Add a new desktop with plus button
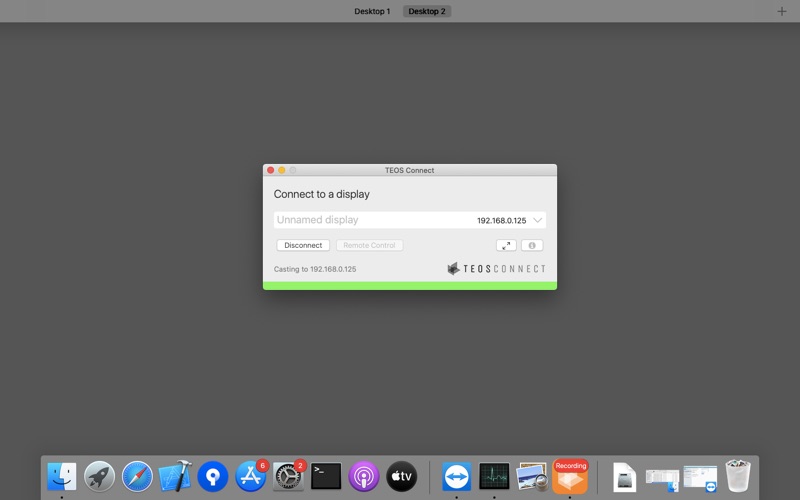The height and width of the screenshot is (500, 800). (x=782, y=11)
